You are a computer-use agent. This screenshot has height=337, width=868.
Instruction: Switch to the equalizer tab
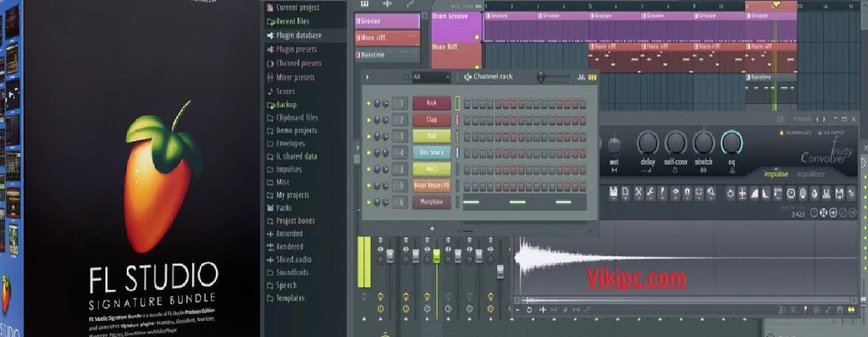click(811, 174)
